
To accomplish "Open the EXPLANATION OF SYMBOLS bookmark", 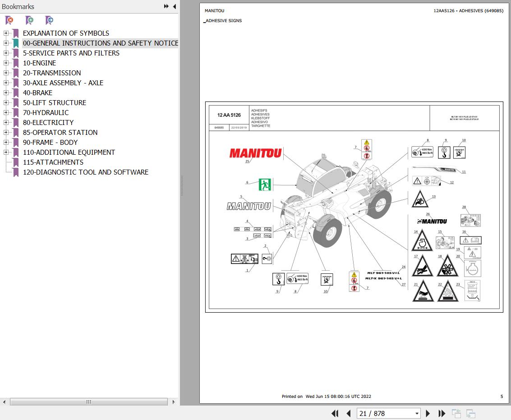I will click(x=66, y=33).
